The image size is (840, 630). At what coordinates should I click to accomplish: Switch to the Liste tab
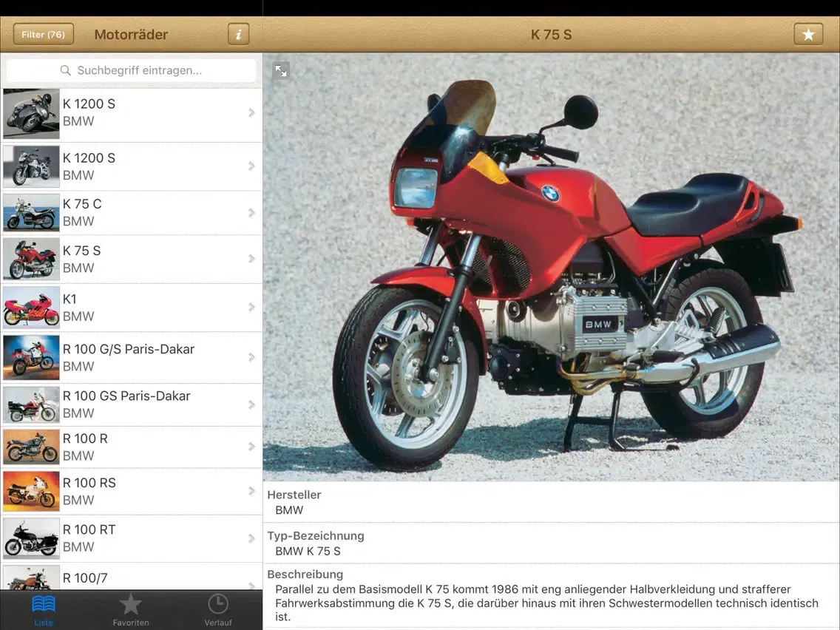tap(44, 610)
